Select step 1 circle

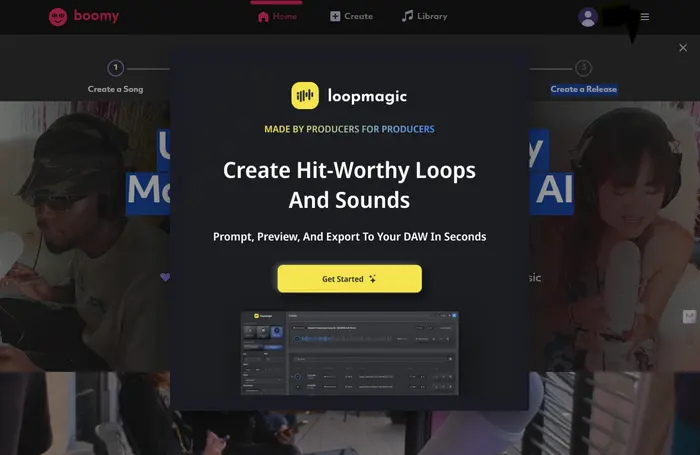tap(116, 68)
